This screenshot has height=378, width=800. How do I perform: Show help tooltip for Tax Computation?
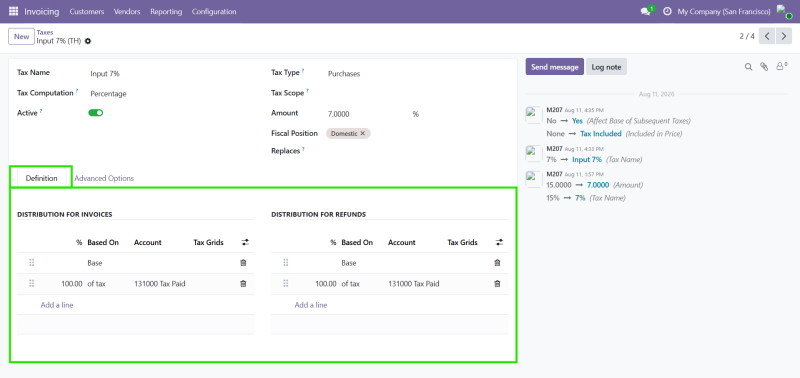[x=77, y=91]
